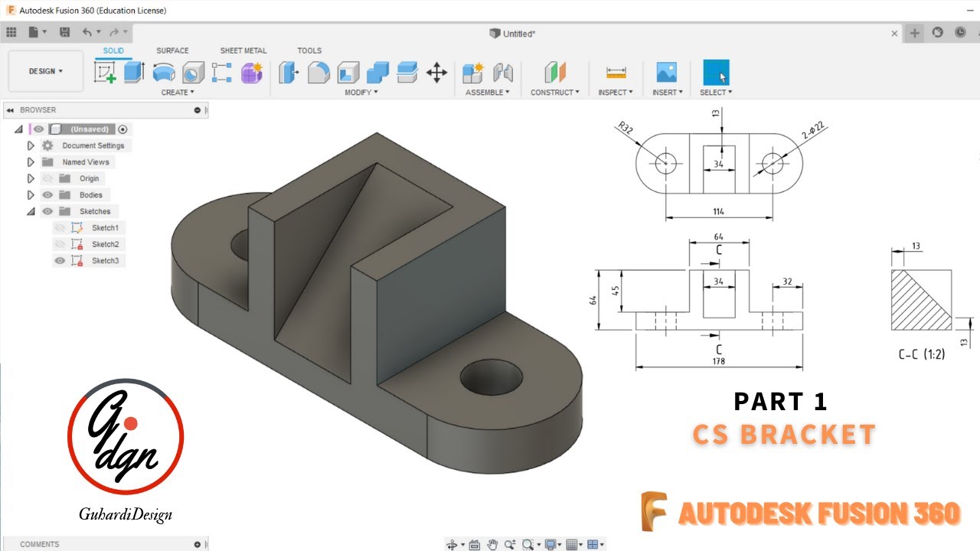Expand the Origin folder node
This screenshot has height=551, width=980.
[x=31, y=178]
